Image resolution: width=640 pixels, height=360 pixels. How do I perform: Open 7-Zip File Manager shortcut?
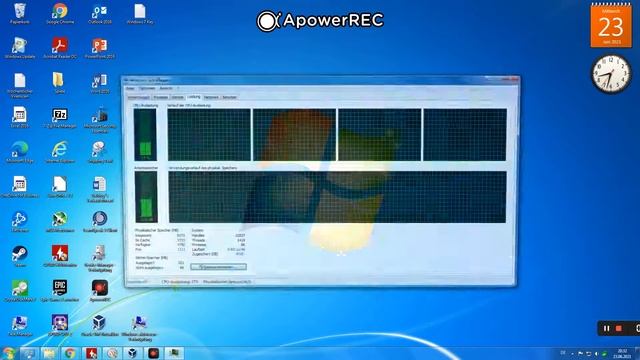(60, 118)
